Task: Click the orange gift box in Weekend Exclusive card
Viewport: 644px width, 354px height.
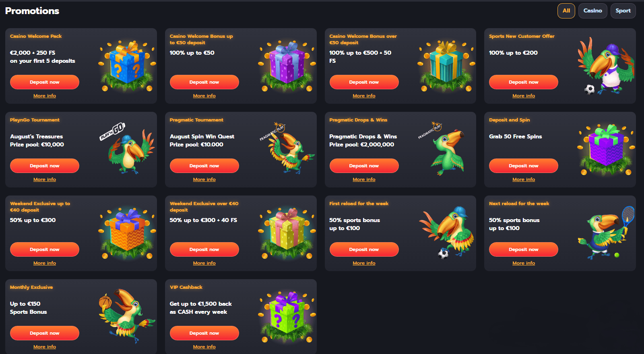Action: pos(127,233)
